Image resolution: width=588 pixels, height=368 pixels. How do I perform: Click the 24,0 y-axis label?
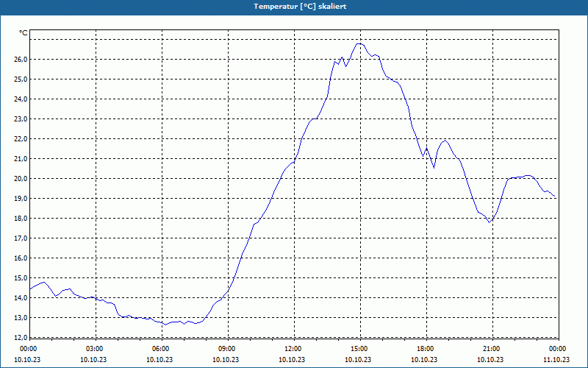(21, 99)
